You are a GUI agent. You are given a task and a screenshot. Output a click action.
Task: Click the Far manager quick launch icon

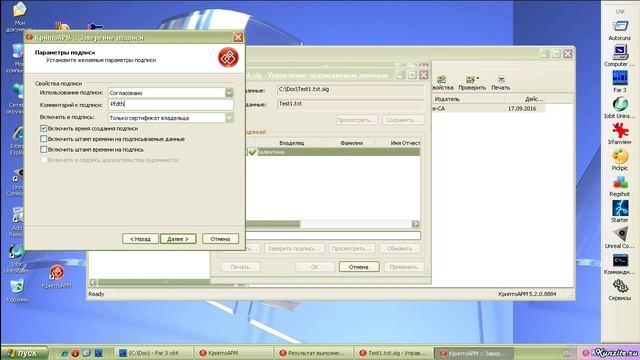(98, 353)
